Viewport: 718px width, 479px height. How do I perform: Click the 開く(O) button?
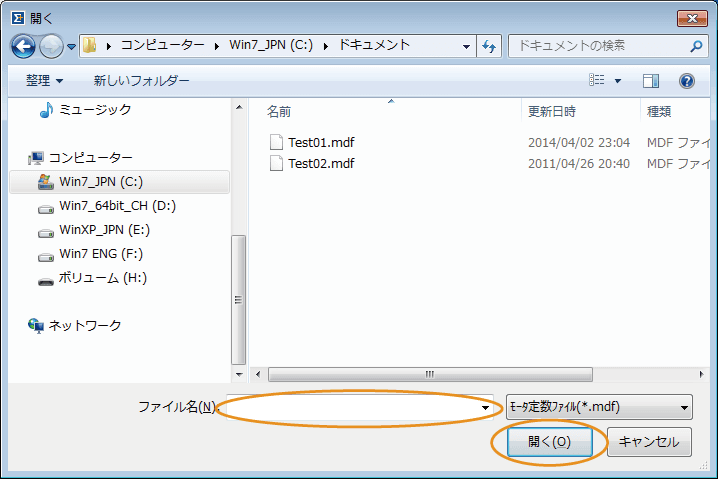pyautogui.click(x=549, y=442)
